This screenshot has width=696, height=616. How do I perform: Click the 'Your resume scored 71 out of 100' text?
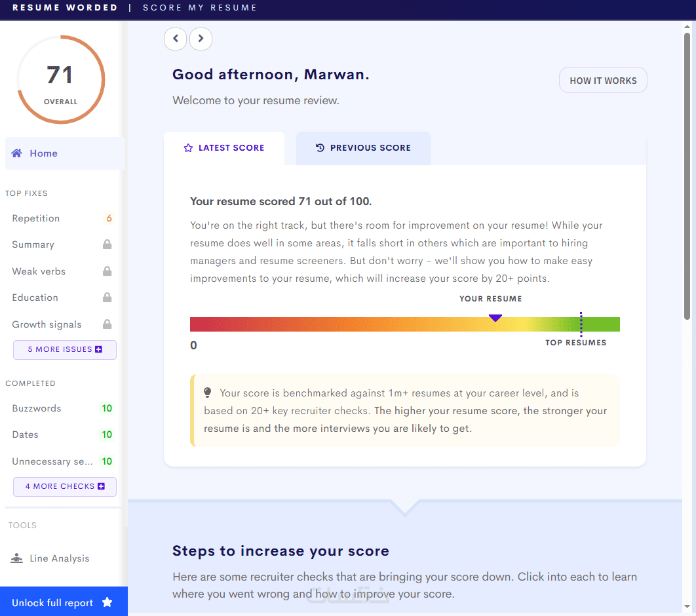280,201
